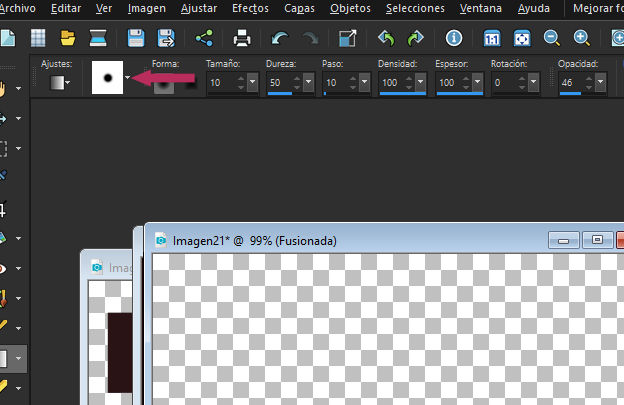Open the Efectos menu
Image resolution: width=624 pixels, height=405 pixels.
click(x=250, y=8)
